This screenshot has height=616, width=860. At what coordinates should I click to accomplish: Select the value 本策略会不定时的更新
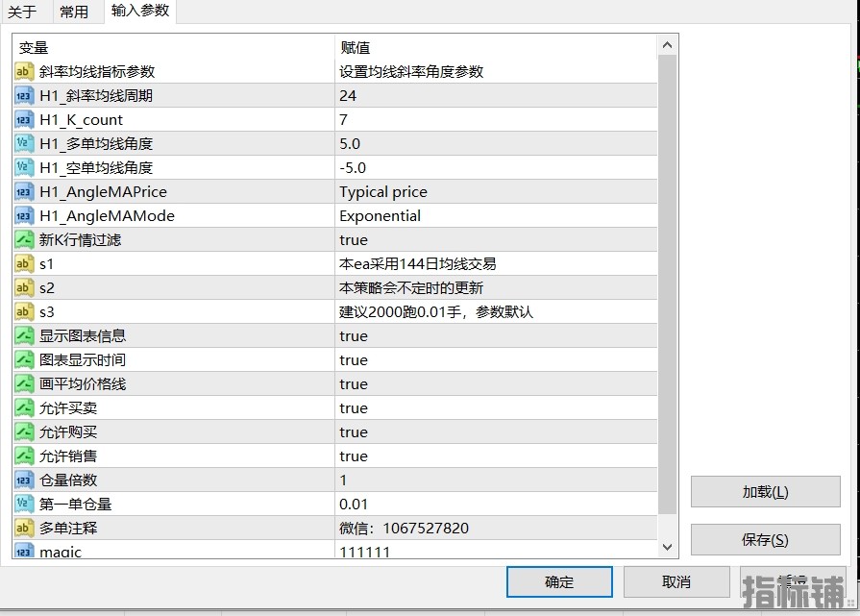496,287
